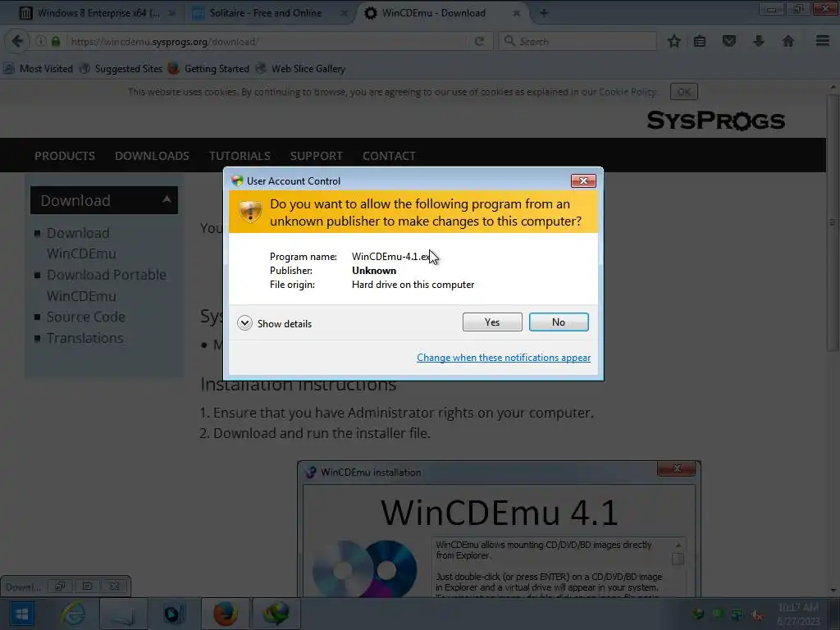This screenshot has width=840, height=630.
Task: Click the WinCDEmu installation screenshot image
Action: (499, 529)
